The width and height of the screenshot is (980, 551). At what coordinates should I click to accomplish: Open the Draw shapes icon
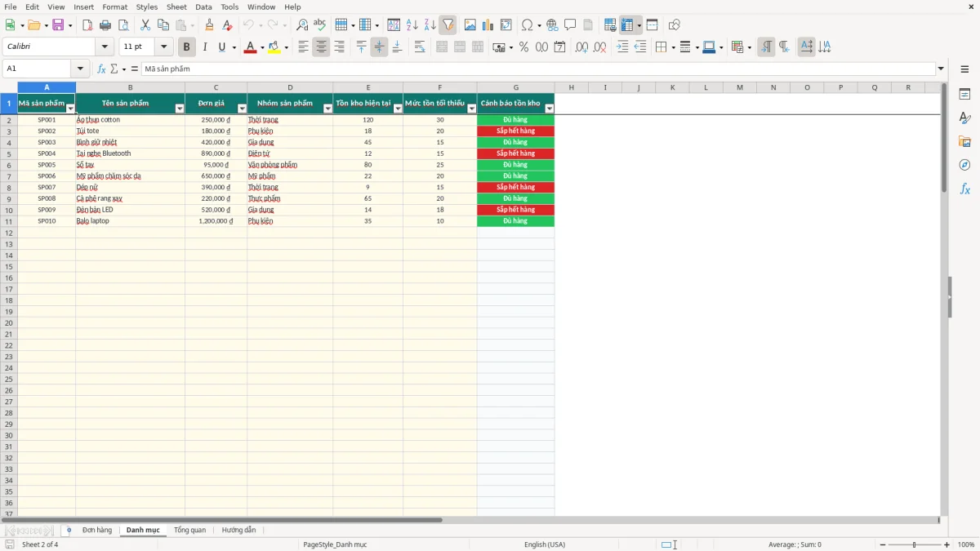pyautogui.click(x=675, y=25)
